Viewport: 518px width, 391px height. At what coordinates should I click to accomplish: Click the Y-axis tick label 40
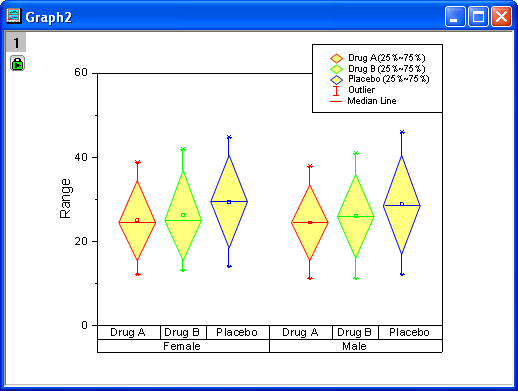[x=81, y=157]
